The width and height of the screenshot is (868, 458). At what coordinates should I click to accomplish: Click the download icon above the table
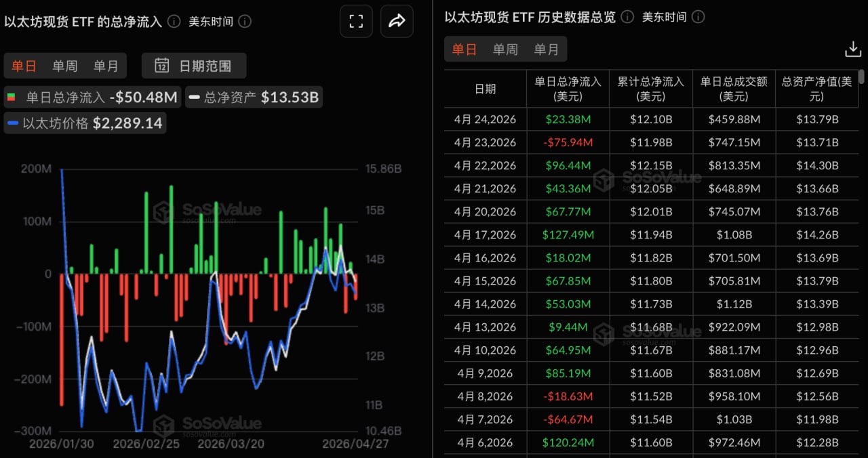tap(852, 49)
